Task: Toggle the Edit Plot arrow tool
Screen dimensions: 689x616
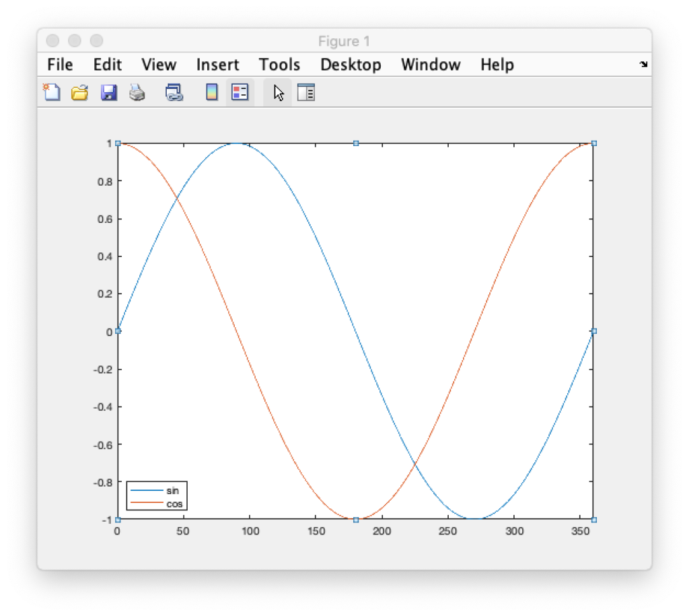Action: tap(278, 92)
